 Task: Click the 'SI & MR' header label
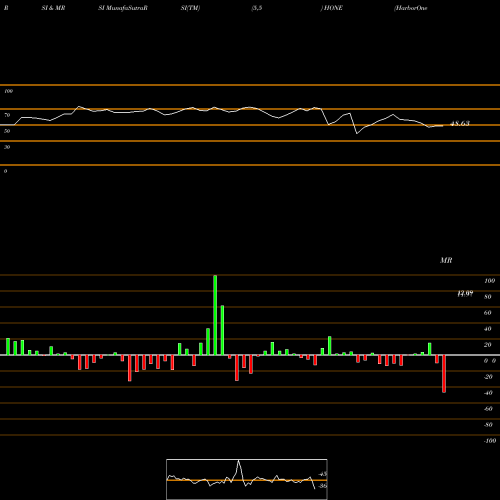pyautogui.click(x=53, y=8)
